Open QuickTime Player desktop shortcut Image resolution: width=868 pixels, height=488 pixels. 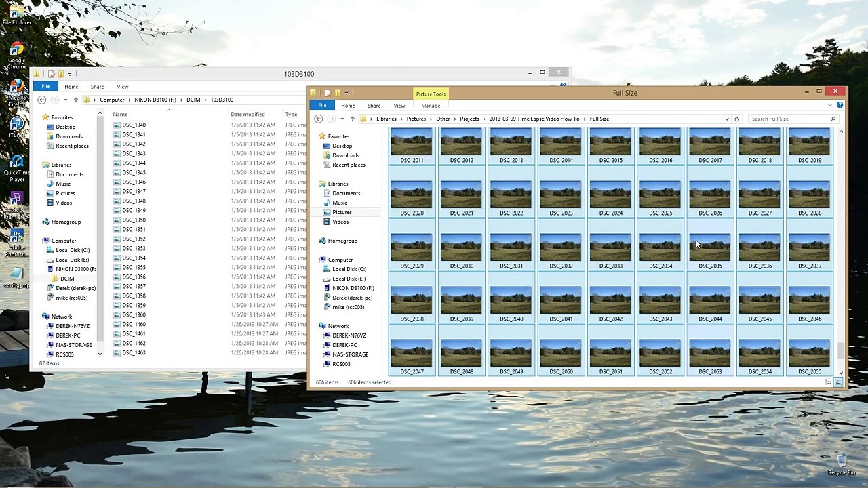16,166
